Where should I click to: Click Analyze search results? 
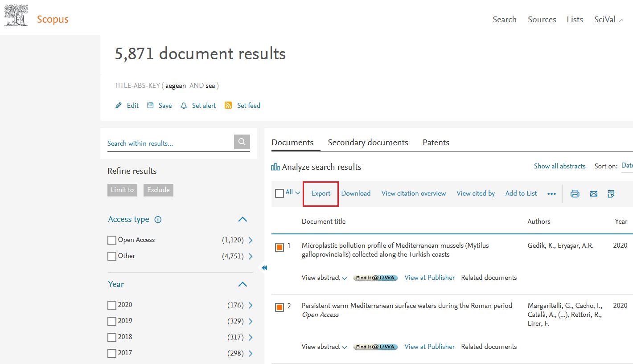pos(322,167)
